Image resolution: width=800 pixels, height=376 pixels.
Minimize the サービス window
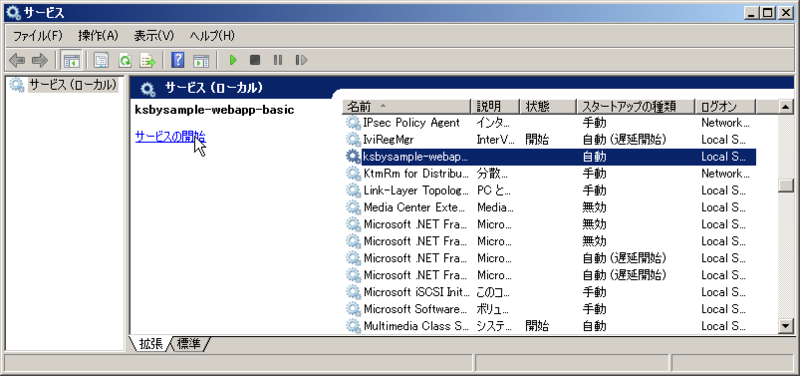[751, 13]
